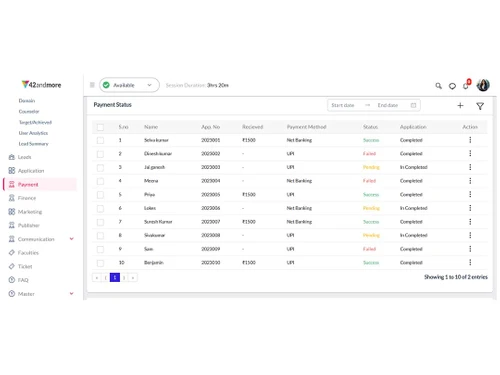Open actions menu for Selva kumar row
The width and height of the screenshot is (500, 375).
click(x=470, y=140)
